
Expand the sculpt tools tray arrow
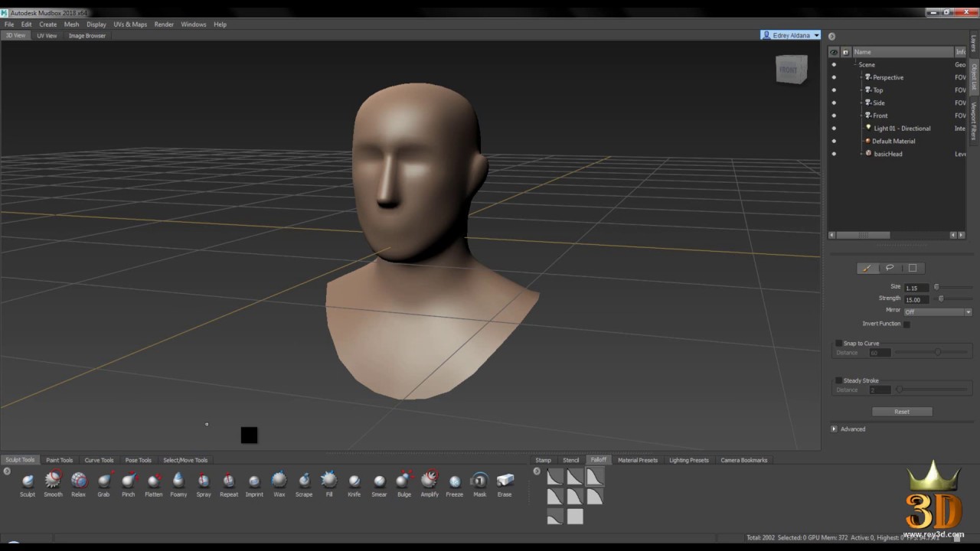(x=7, y=471)
